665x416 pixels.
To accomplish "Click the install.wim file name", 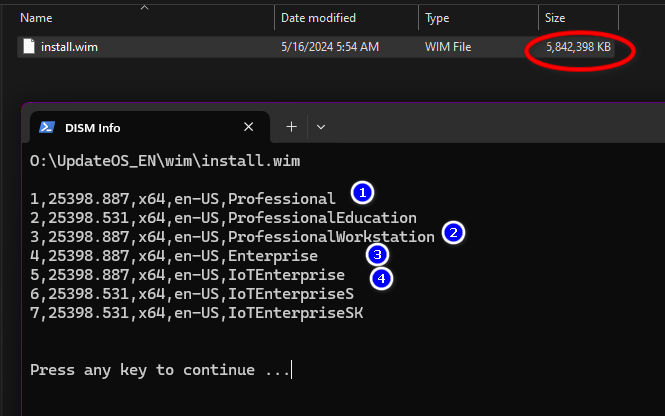I will [x=69, y=47].
